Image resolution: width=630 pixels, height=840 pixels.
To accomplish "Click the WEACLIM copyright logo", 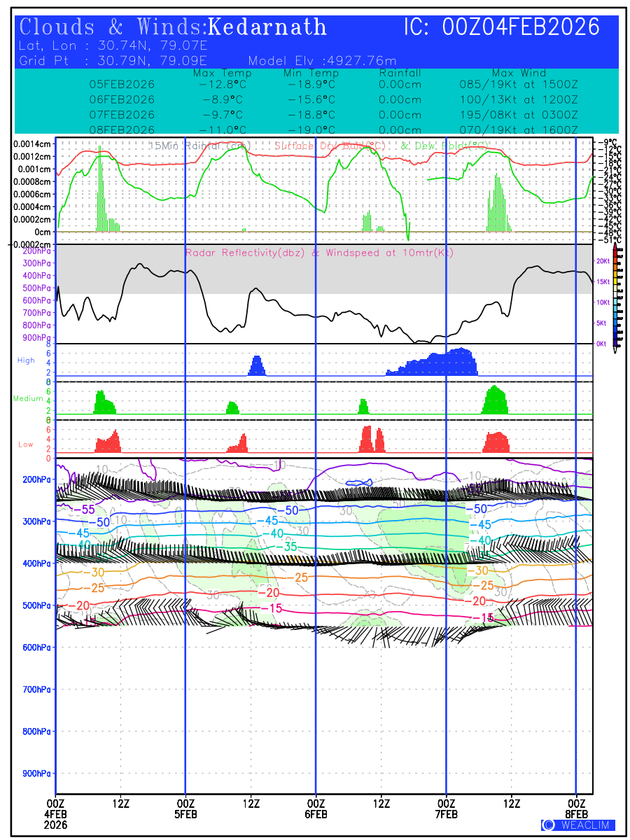I will point(578,825).
